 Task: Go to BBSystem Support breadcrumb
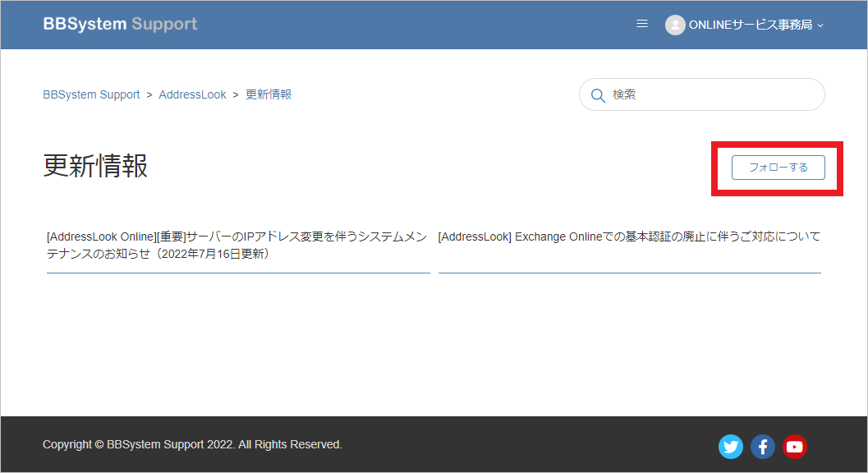pyautogui.click(x=91, y=94)
